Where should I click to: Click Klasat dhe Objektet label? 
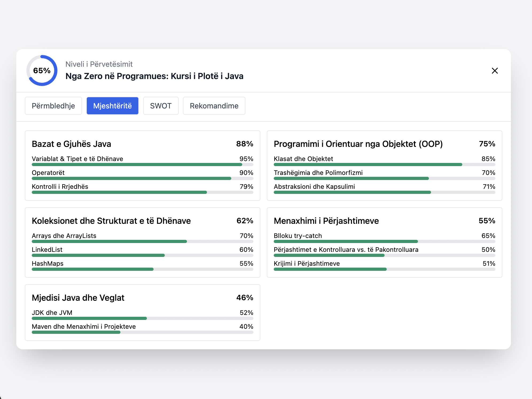click(x=303, y=159)
